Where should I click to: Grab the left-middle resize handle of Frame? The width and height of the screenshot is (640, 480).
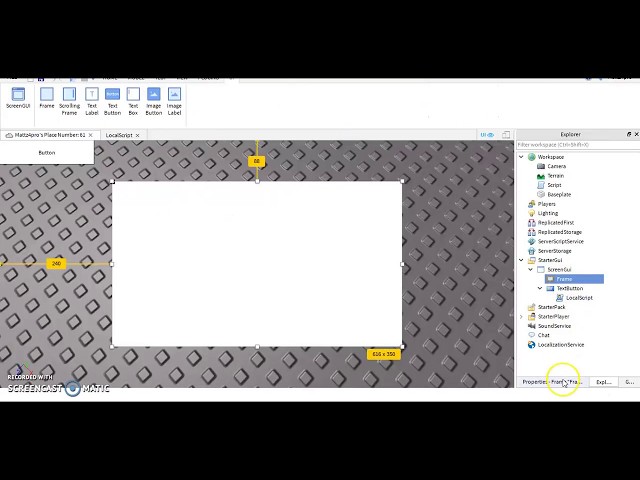pyautogui.click(x=112, y=264)
